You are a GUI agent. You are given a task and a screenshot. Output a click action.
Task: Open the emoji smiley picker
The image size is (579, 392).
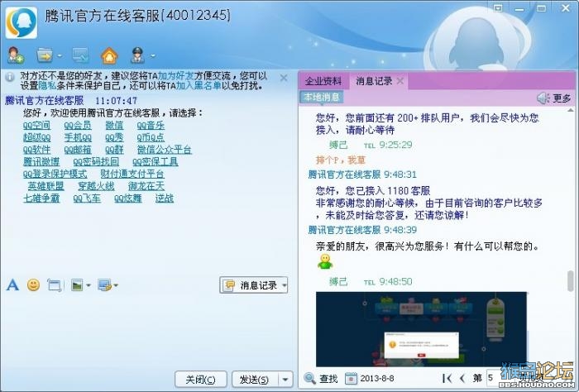pos(33,285)
